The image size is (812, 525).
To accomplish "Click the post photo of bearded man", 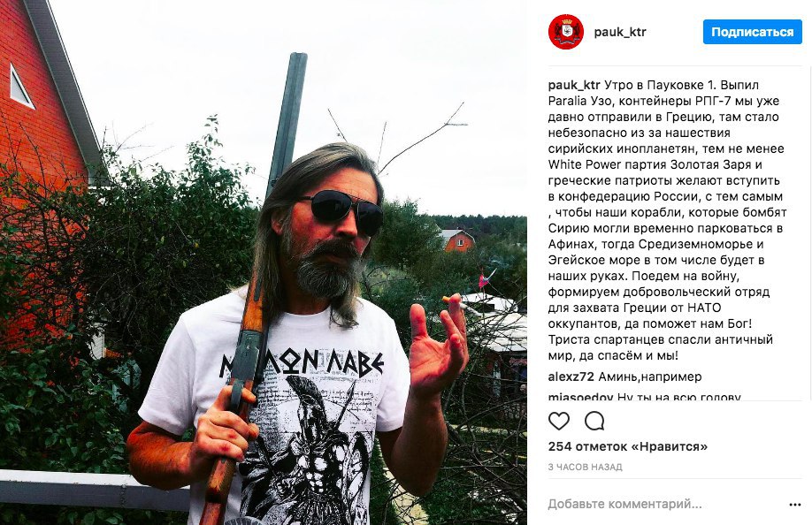I will tap(264, 262).
